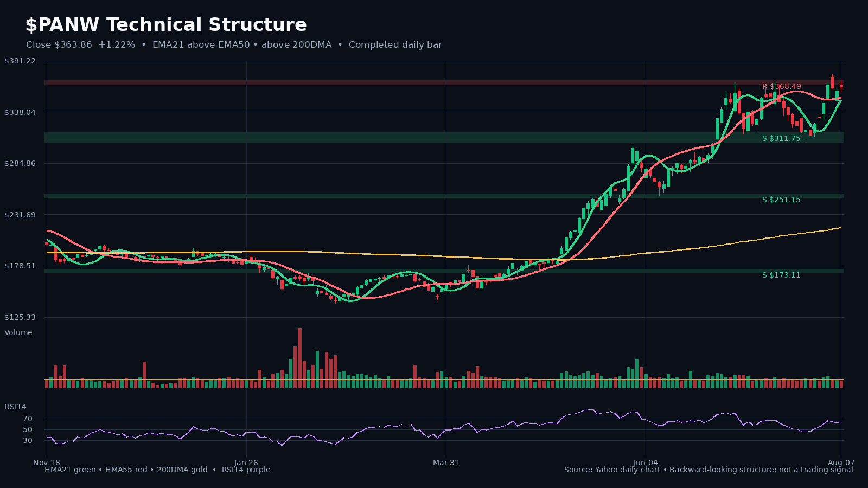Select the "$338.04" price axis label
Image resolution: width=868 pixels, height=488 pixels.
coord(20,112)
